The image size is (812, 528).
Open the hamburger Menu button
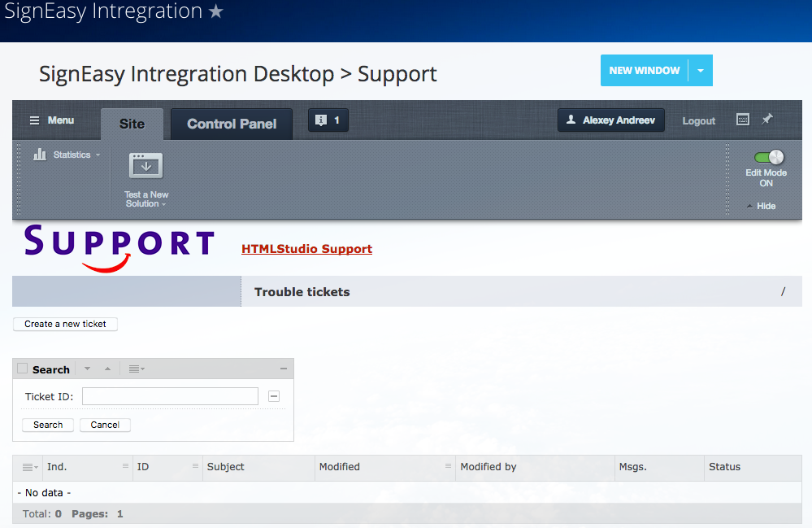pos(52,120)
